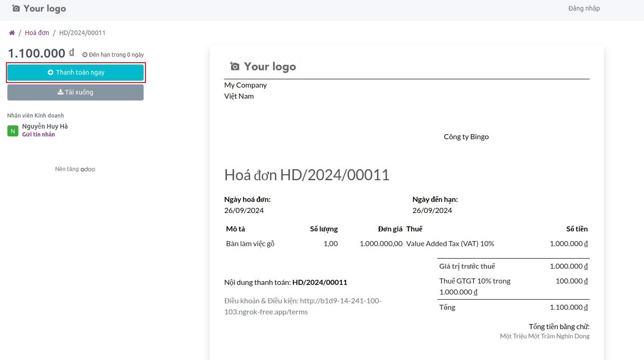644x360 pixels.
Task: Click the Your logo image in top header
Action: [39, 8]
